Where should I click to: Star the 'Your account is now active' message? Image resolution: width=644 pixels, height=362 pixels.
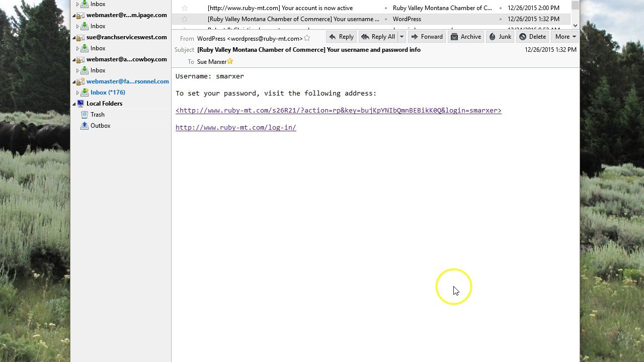click(185, 8)
